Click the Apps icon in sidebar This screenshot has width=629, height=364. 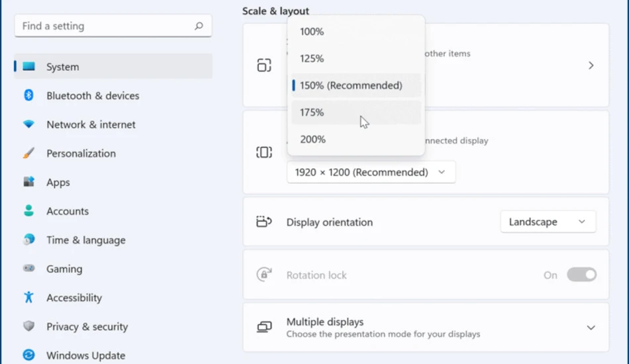[28, 181]
